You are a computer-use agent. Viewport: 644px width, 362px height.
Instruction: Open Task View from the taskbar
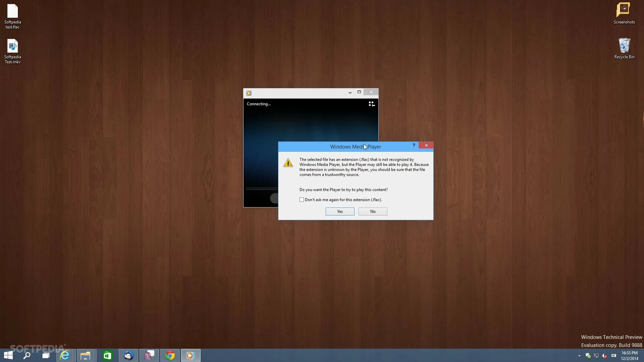tap(46, 355)
